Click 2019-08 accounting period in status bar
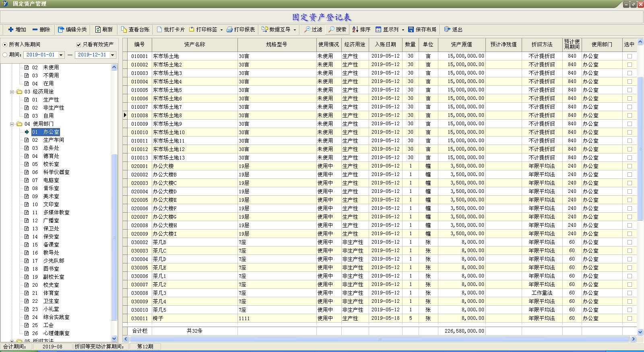The height and width of the screenshot is (352, 644). (x=52, y=346)
